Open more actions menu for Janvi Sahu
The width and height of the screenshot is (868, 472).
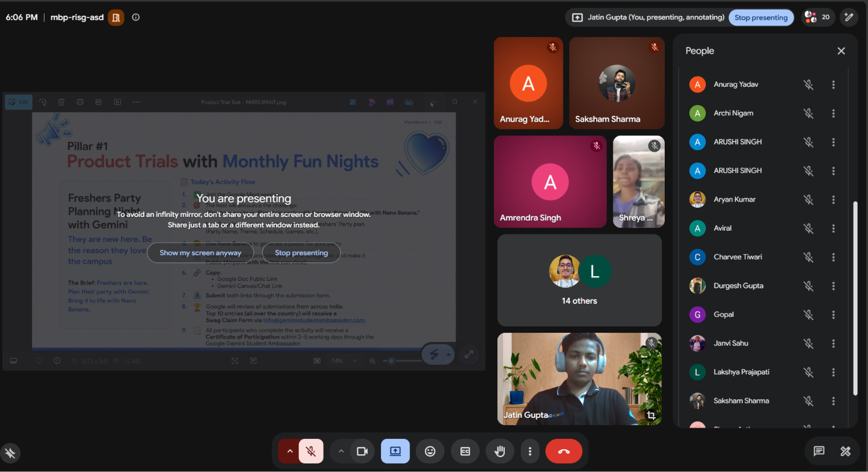tap(833, 343)
